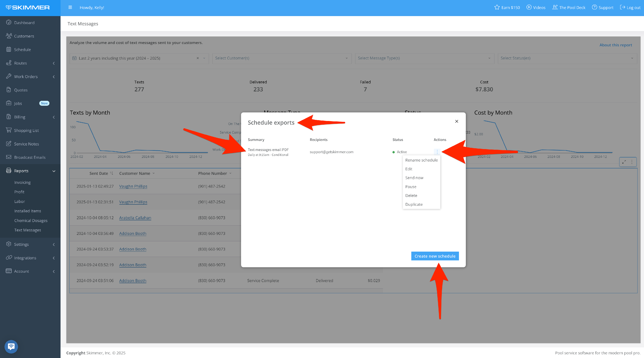Clear the date range filter with X
This screenshot has height=358, width=644.
tap(197, 58)
